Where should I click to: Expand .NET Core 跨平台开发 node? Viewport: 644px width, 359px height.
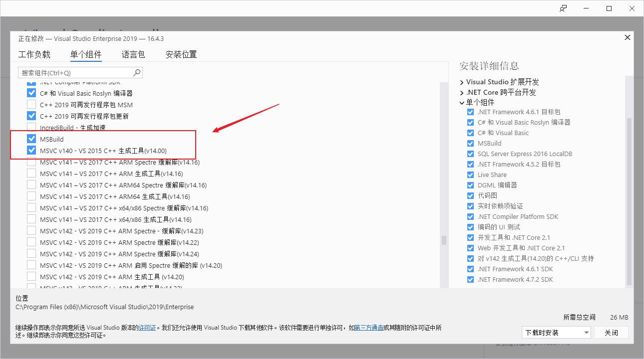(462, 92)
